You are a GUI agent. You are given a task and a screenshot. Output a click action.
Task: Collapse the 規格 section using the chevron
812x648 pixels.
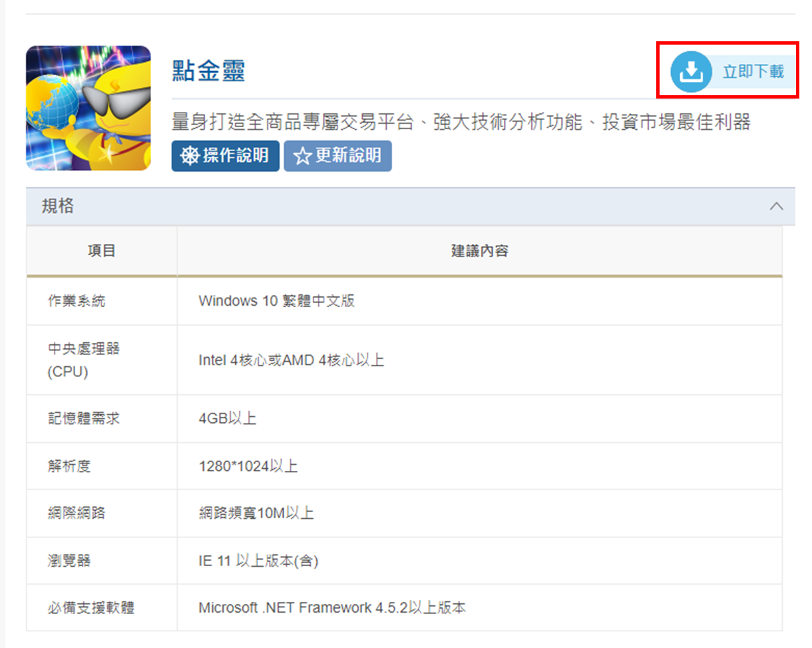point(776,206)
